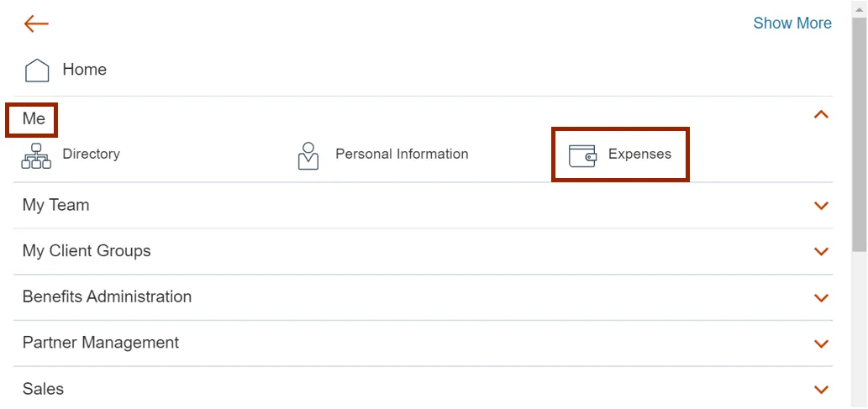Select the Me menu heading
Viewport: 868px width, 409px height.
pos(34,118)
